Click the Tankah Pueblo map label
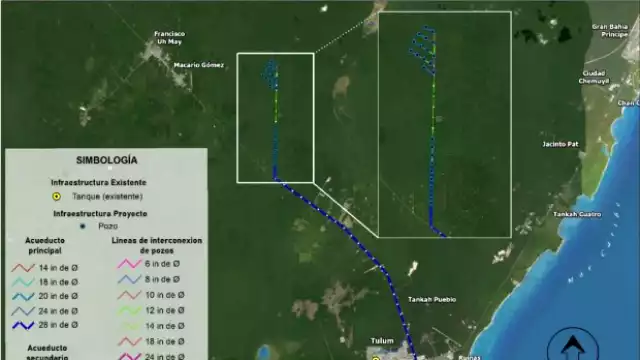 click(432, 300)
